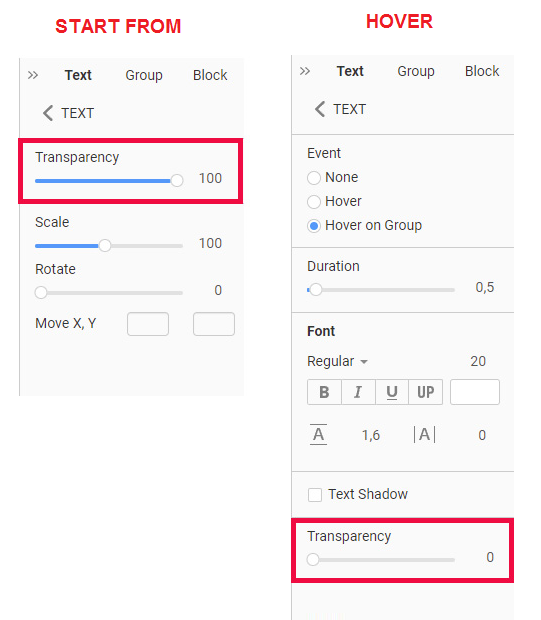The width and height of the screenshot is (541, 620).
Task: Select the Hover event radio button
Action: click(314, 202)
